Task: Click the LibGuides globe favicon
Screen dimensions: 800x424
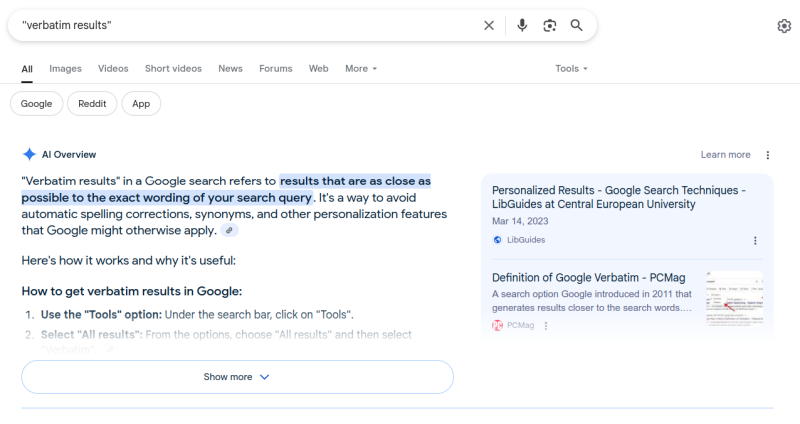Action: click(x=497, y=240)
